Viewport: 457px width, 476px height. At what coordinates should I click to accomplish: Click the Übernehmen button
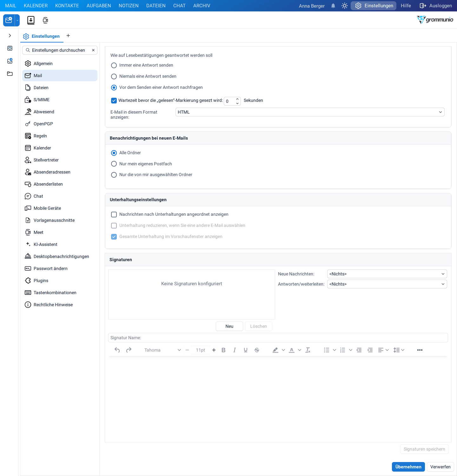coord(408,467)
